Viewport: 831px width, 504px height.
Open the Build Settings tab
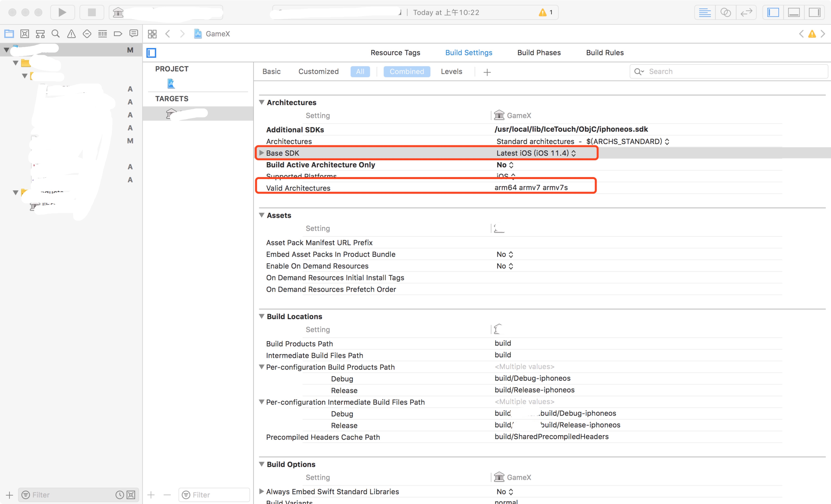coord(469,53)
